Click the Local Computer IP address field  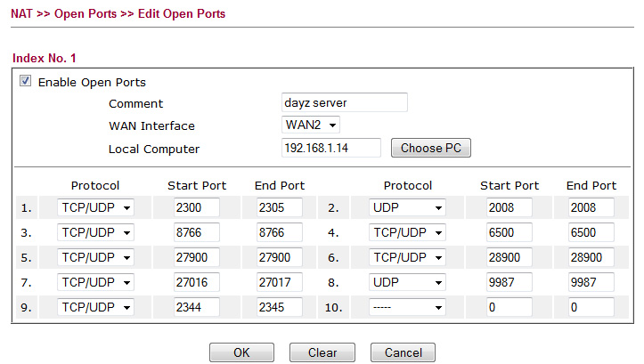331,148
